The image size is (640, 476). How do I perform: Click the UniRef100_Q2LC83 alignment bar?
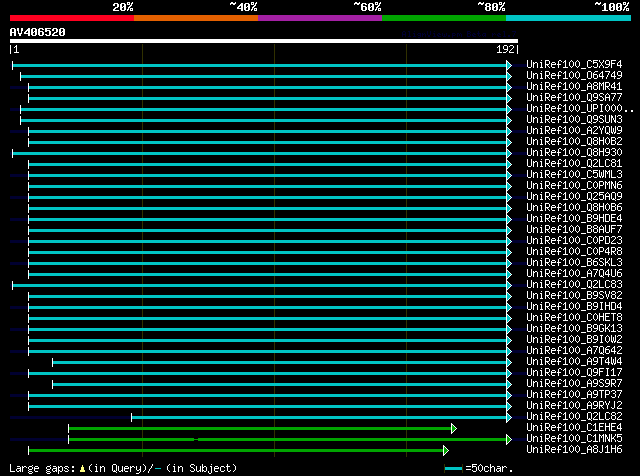[x=260, y=285]
